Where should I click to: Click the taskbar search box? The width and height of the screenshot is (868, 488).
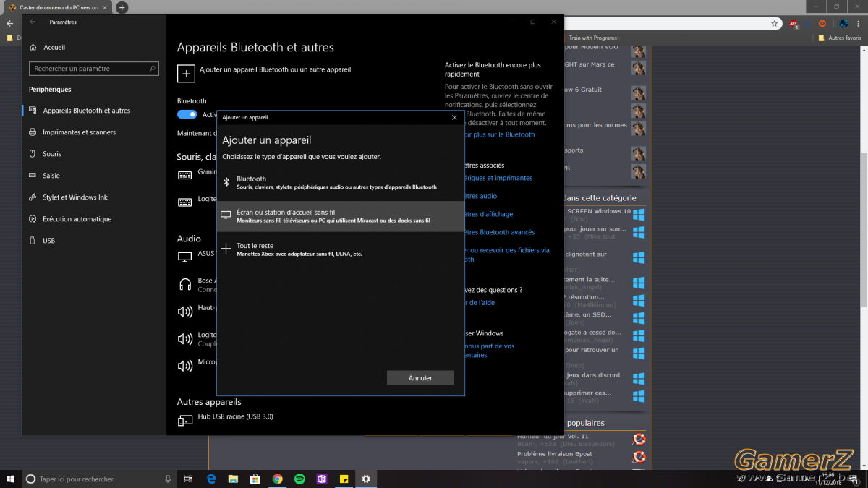(99, 479)
